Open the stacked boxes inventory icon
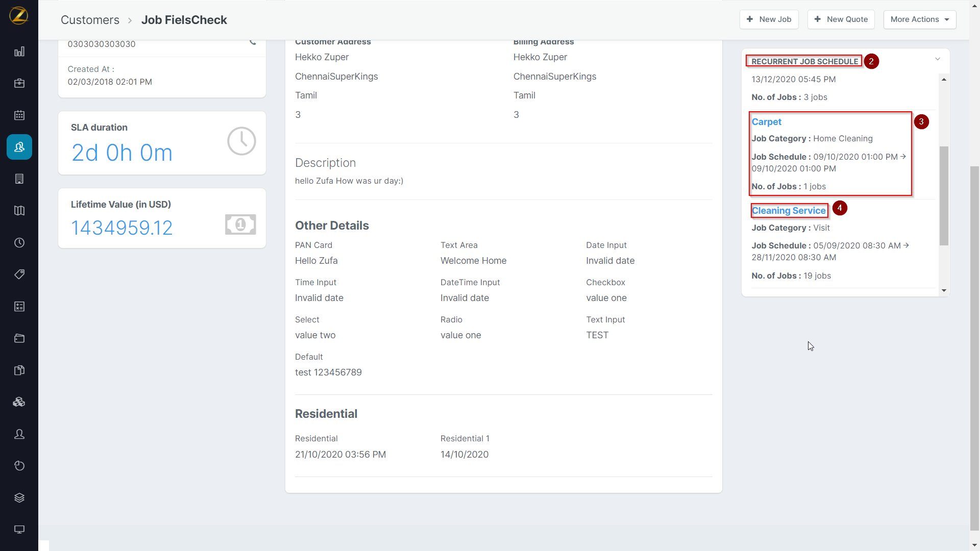Screen dimensions: 980x551 19,402
